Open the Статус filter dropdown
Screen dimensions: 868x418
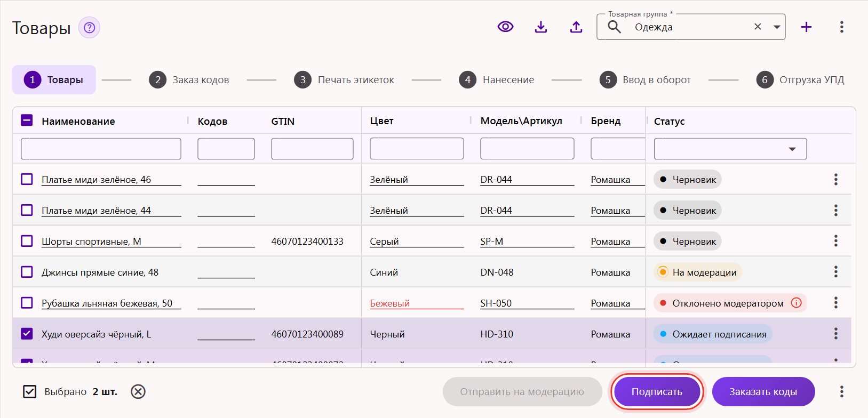coord(730,149)
